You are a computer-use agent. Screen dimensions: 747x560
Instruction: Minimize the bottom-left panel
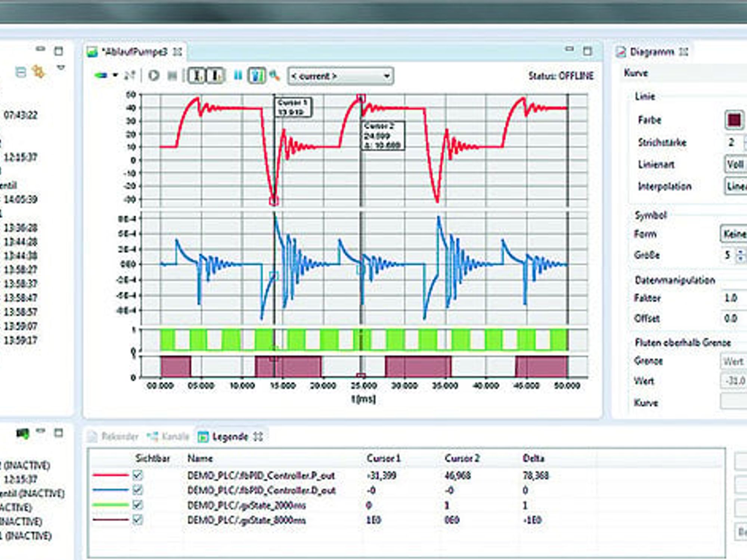40,431
